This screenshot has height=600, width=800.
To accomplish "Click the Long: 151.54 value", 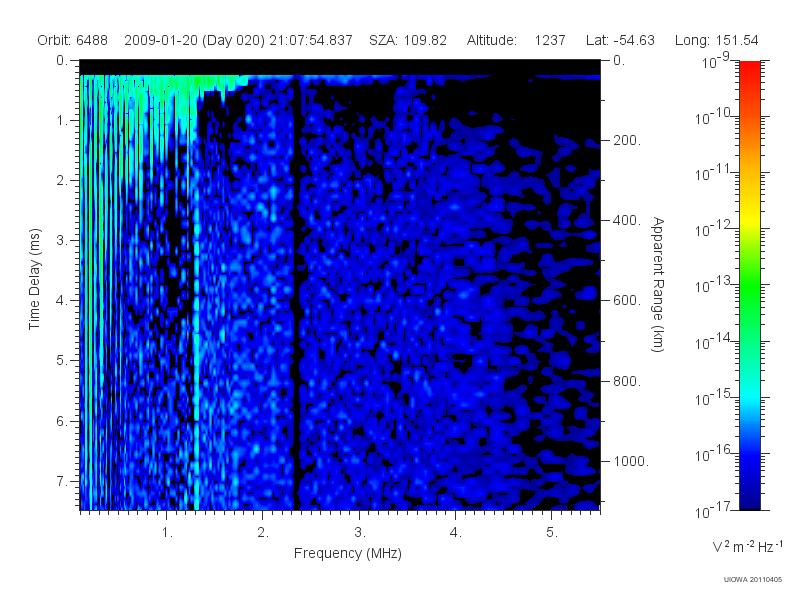I will point(716,40).
